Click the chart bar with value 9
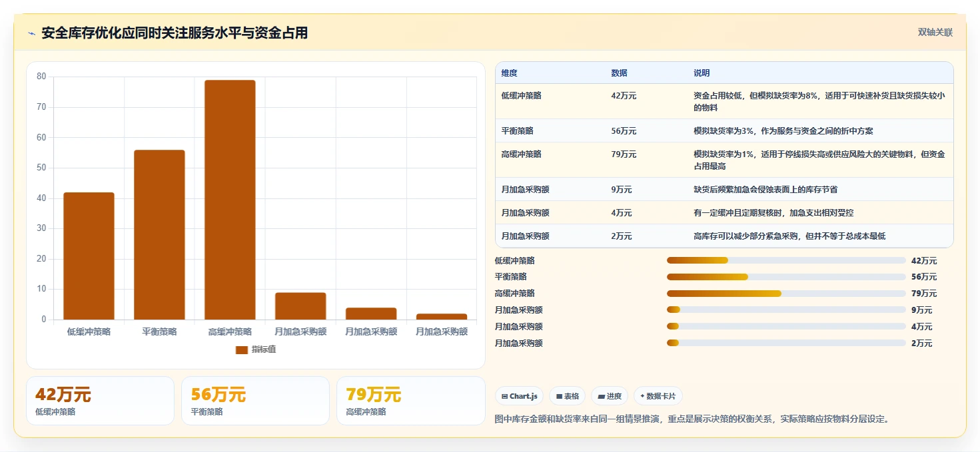Screen dimensions: 980x452 click(x=300, y=306)
